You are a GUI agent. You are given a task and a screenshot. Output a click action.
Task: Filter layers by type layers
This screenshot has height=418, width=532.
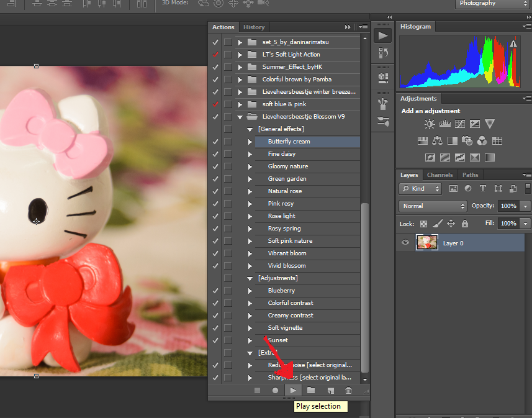pyautogui.click(x=483, y=188)
